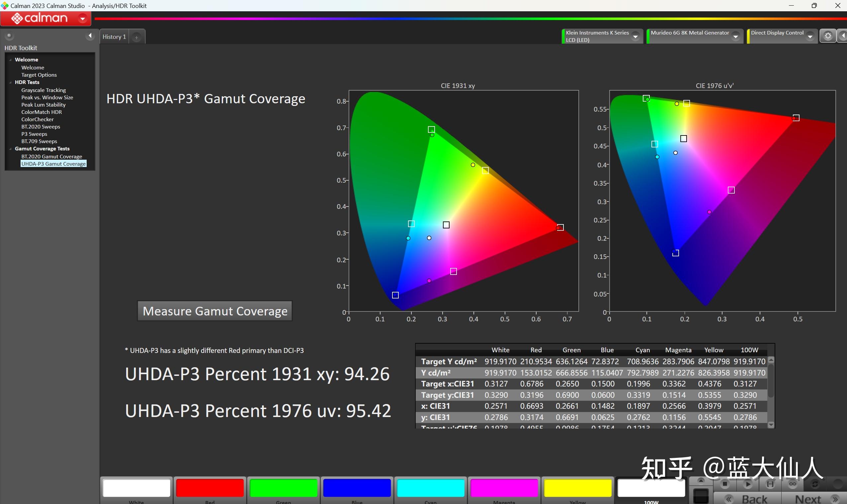
Task: Click the single read bracket icon
Action: [770, 484]
